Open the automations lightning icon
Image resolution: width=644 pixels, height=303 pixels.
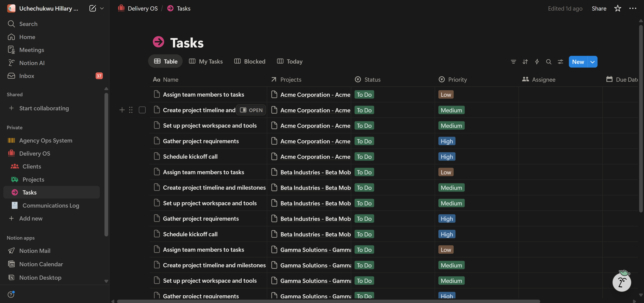[537, 62]
